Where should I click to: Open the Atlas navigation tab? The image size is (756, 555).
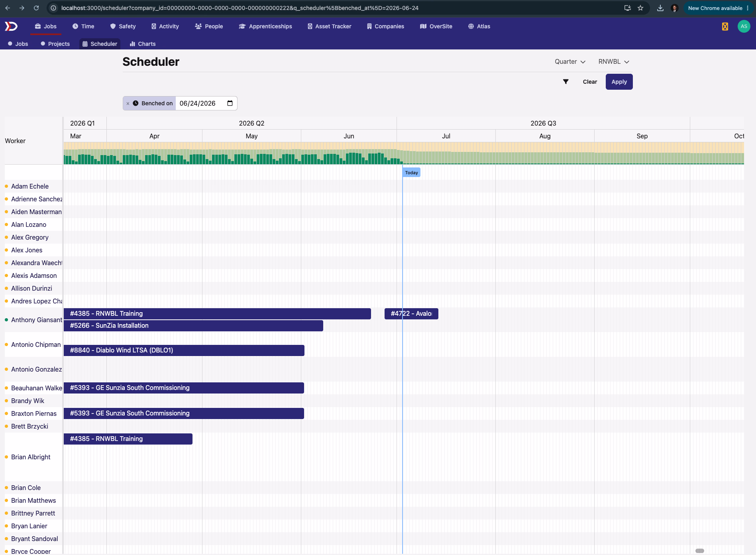(479, 26)
